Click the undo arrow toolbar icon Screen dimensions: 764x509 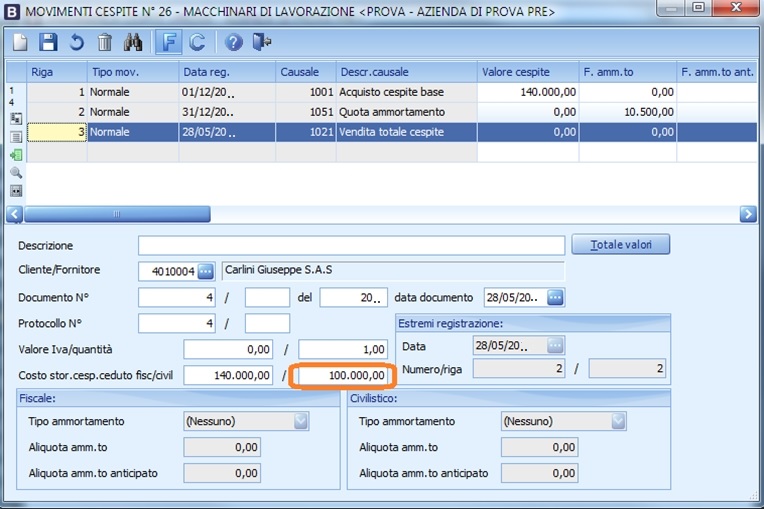pyautogui.click(x=76, y=42)
